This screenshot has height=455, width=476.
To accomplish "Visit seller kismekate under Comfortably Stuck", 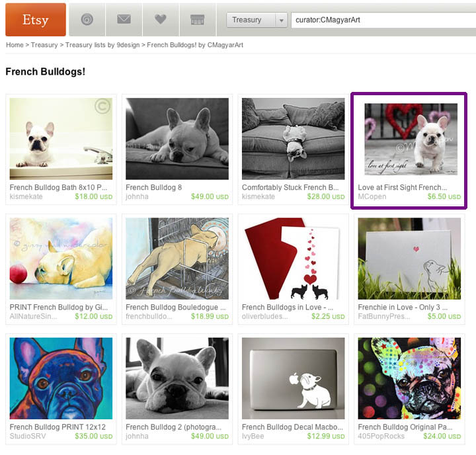I will (258, 196).
